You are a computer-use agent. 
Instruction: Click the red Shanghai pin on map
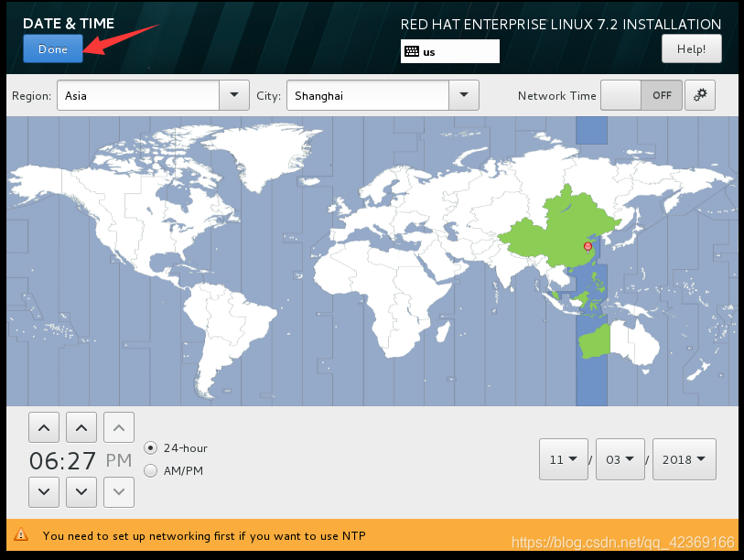[x=588, y=247]
